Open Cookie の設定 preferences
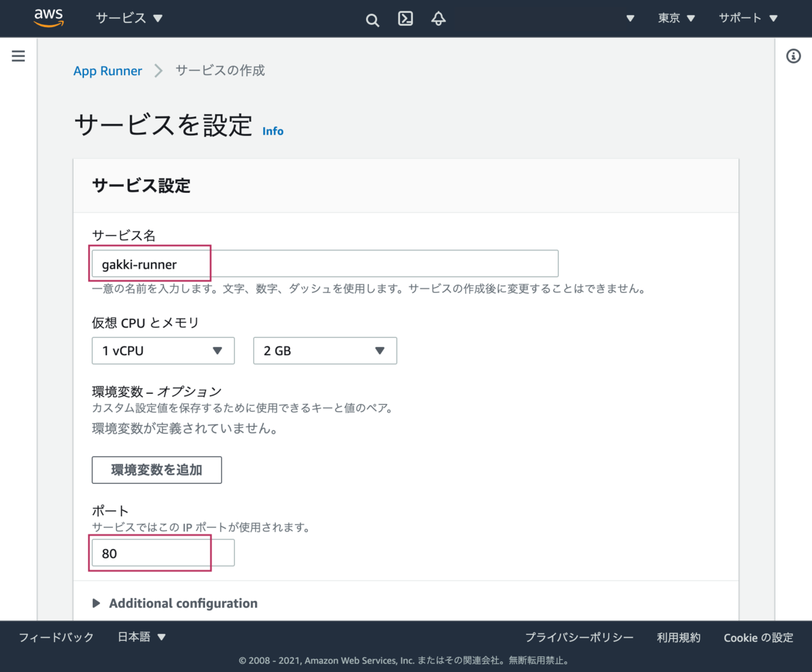The width and height of the screenshot is (812, 672). tap(759, 637)
